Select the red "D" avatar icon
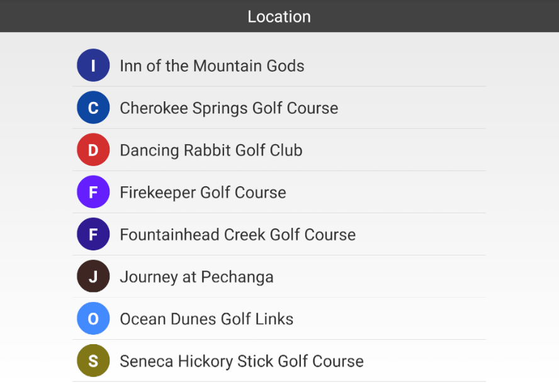 pyautogui.click(x=93, y=150)
